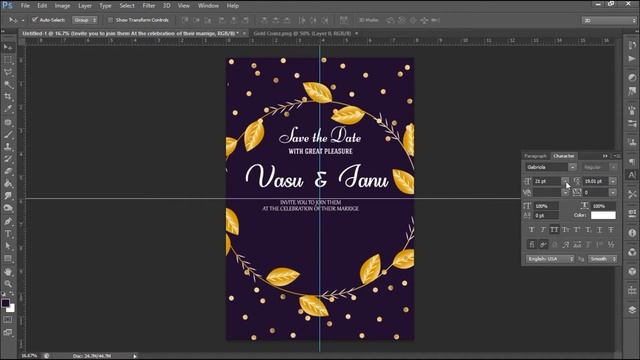Open the English: USA language dropdown
The image size is (640, 360).
coord(550,259)
